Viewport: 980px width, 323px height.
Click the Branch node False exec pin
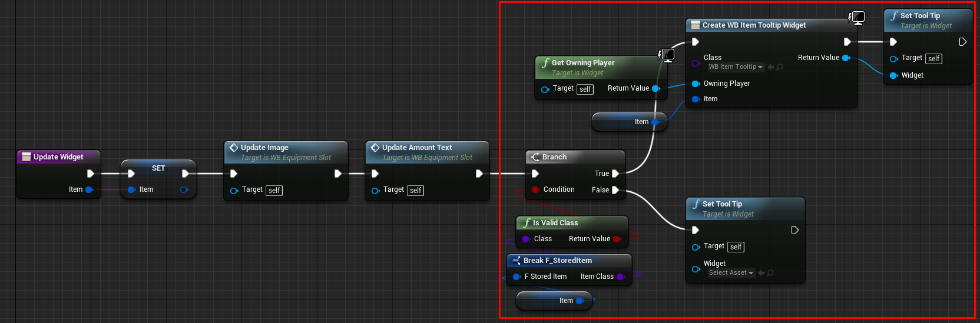pos(615,190)
